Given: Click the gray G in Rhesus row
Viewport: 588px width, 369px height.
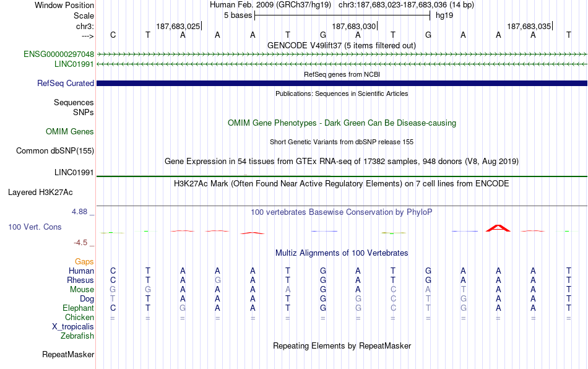Looking at the screenshot, I should (217, 280).
